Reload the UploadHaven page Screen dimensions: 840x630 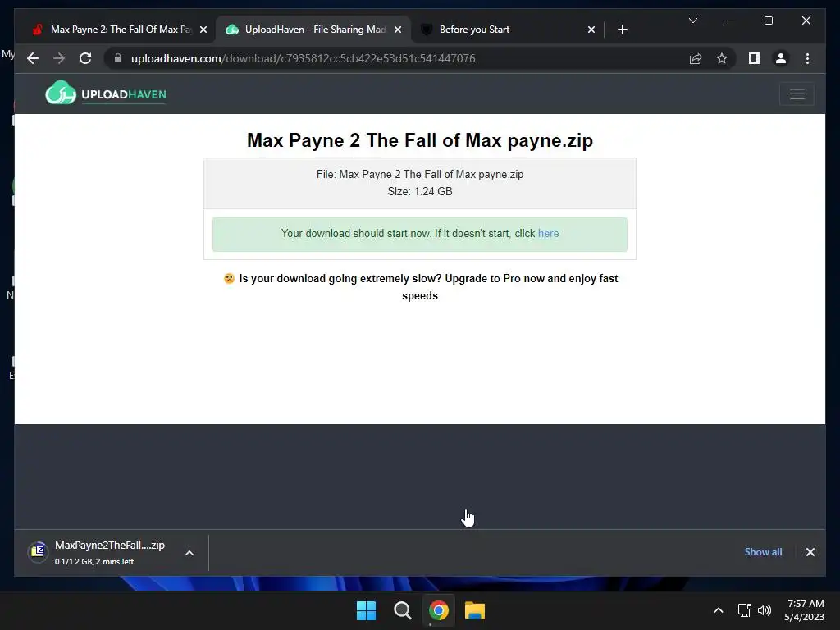point(85,58)
